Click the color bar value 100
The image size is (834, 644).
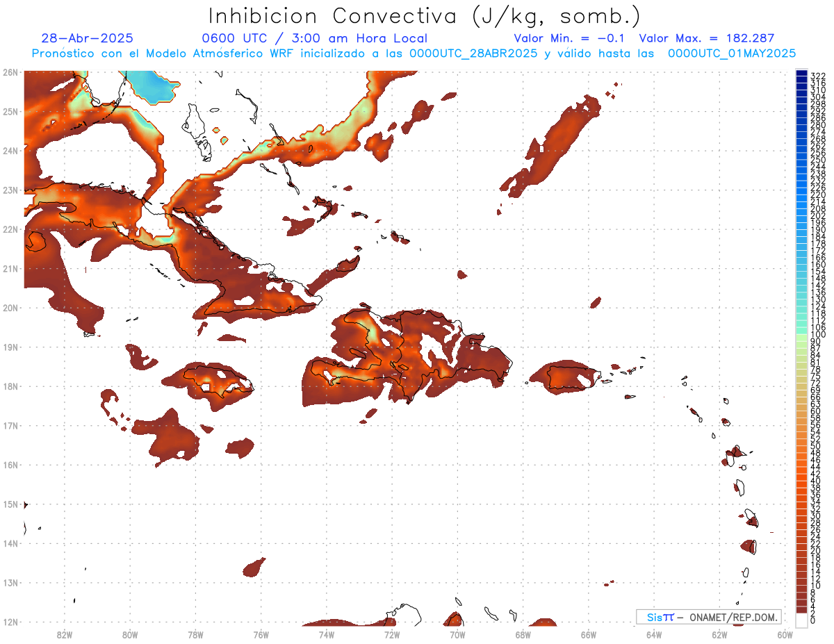pos(818,334)
